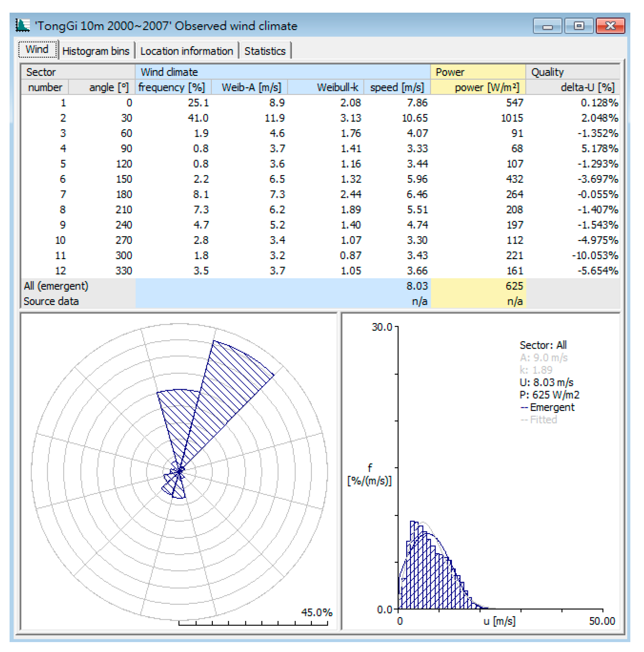Click the All (emergent) summary row
This screenshot has height=652, width=644.
[56, 286]
